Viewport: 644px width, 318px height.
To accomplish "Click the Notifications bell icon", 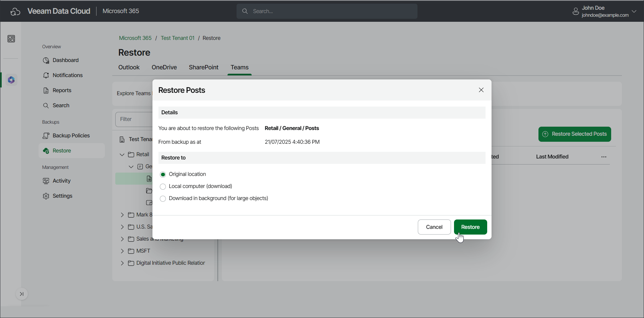I will [x=46, y=75].
